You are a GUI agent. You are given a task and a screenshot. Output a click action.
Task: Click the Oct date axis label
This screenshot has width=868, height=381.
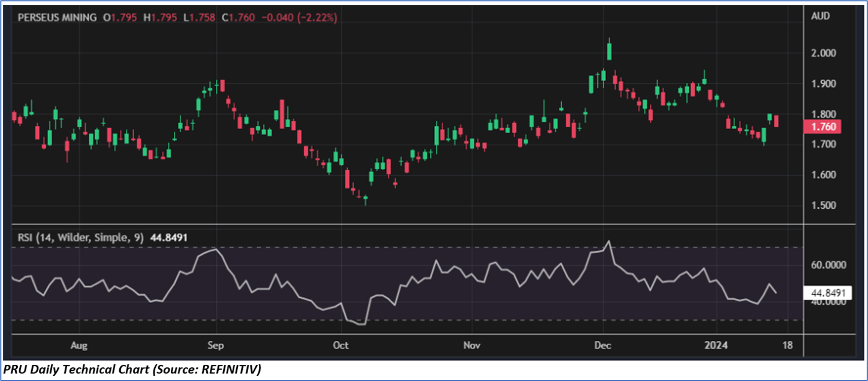tap(340, 346)
